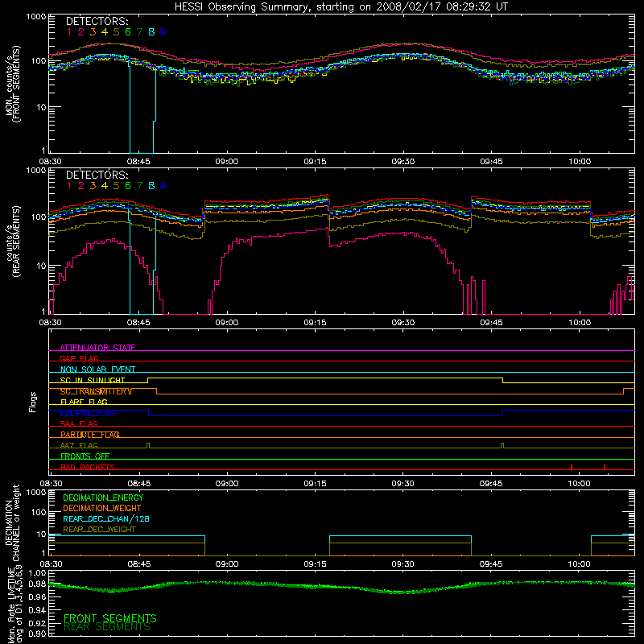
Task: Click rear segments y-axis title counts/s
Action: point(9,242)
